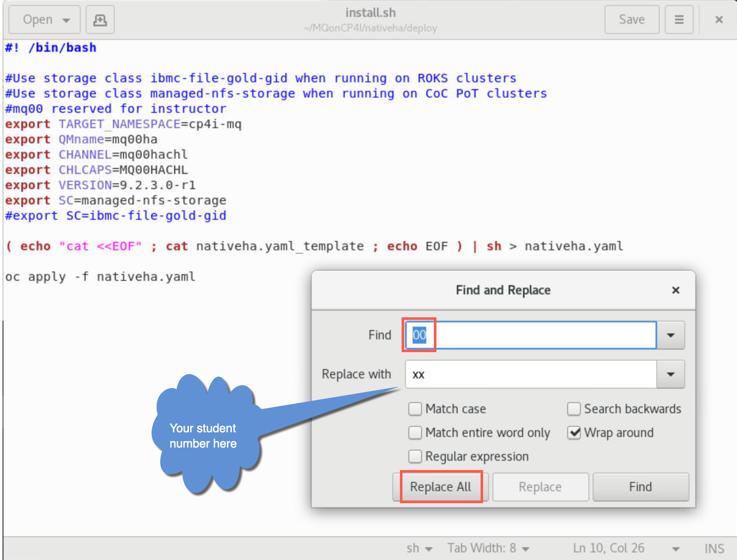Enable the Match case checkbox
737x560 pixels.
(415, 409)
